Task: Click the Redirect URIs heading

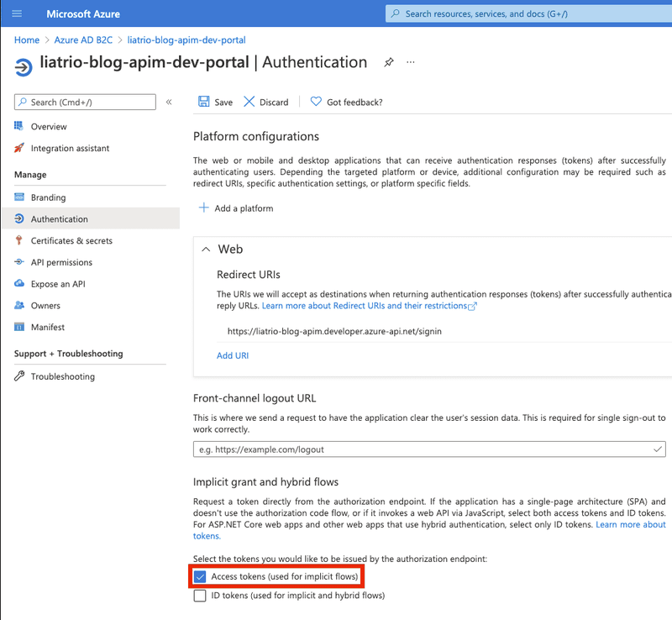Action: point(248,275)
